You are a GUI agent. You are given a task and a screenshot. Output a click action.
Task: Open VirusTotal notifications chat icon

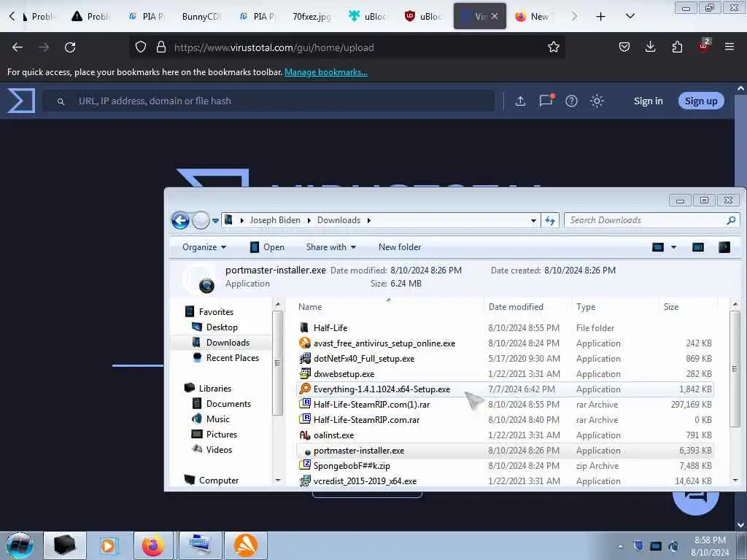click(546, 101)
